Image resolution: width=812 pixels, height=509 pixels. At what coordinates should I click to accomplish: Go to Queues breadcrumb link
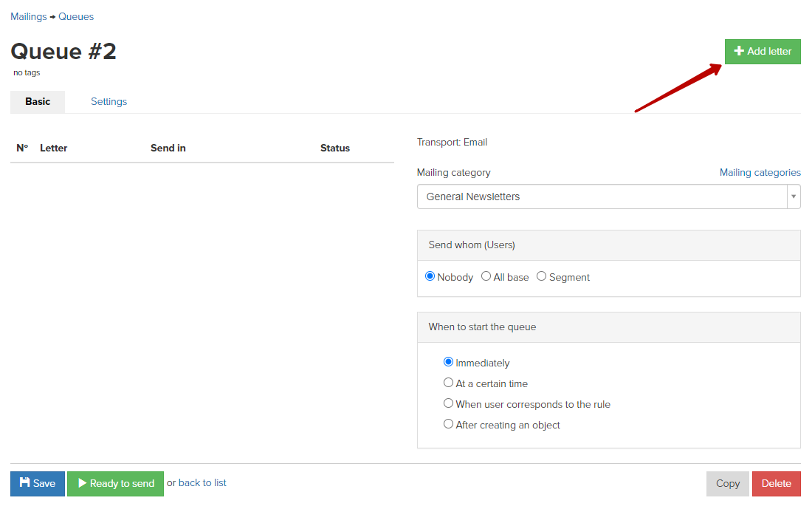coord(76,16)
